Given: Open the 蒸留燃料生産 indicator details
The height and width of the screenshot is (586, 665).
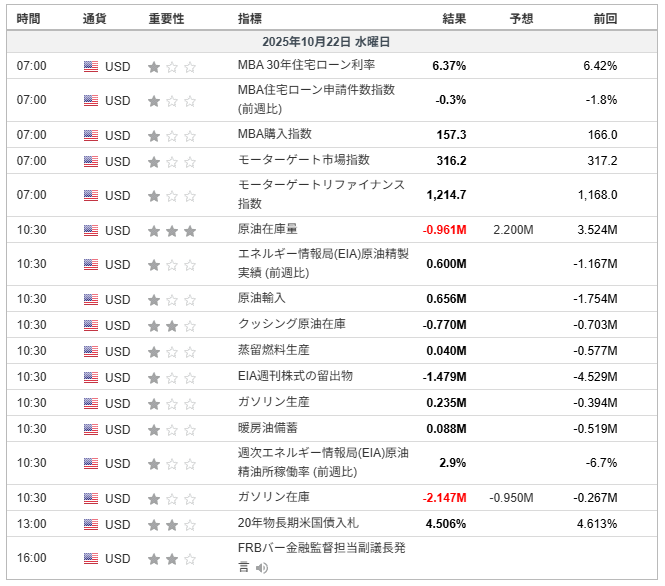Looking at the screenshot, I should pos(273,350).
